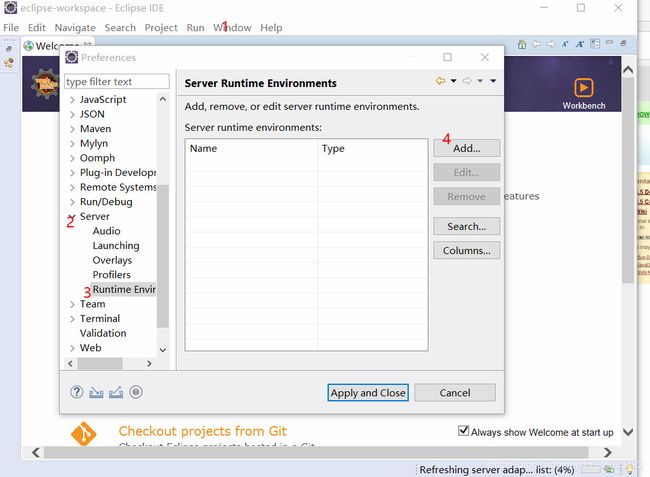Open forward history dropdown arrow in Preferences

[x=480, y=81]
